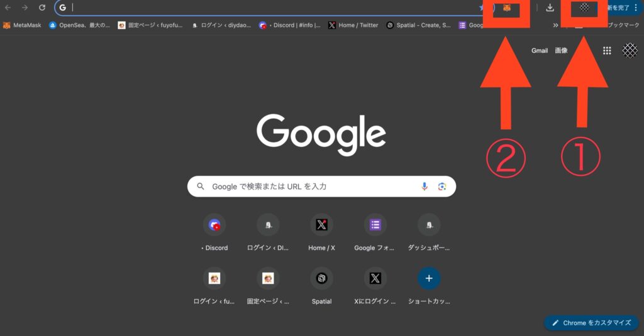The image size is (644, 336).
Task: Open Google account avatar on page
Action: 630,50
